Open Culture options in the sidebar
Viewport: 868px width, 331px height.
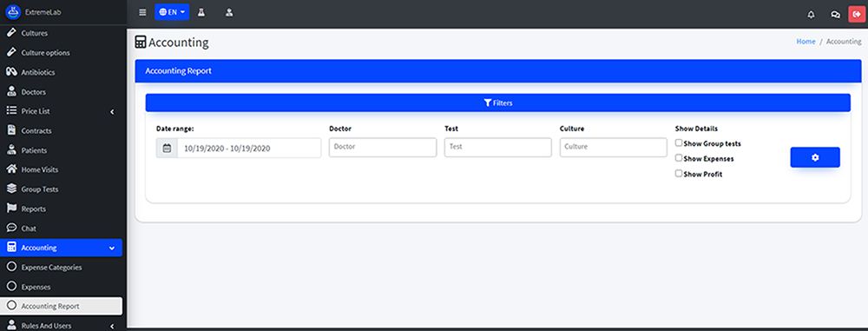click(61, 53)
